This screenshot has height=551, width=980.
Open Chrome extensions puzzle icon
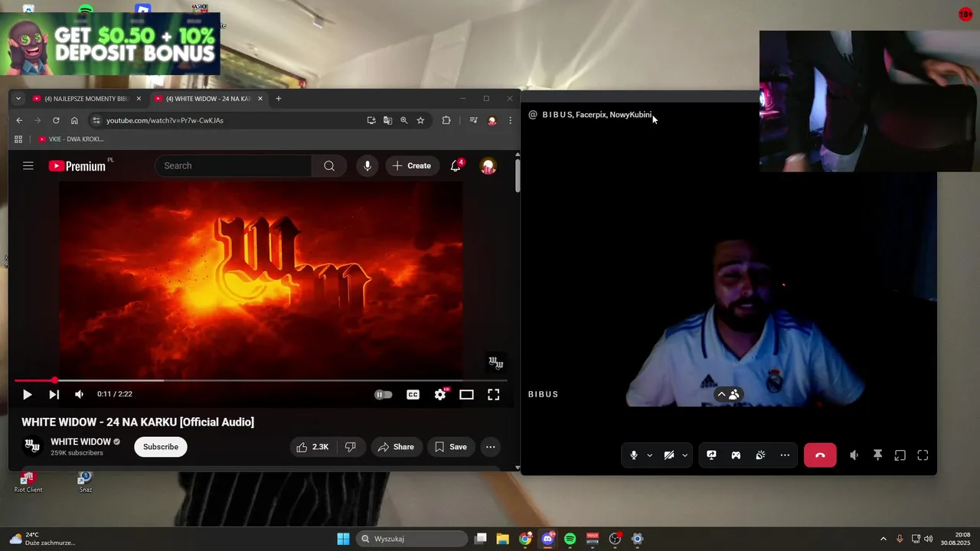[x=446, y=120]
